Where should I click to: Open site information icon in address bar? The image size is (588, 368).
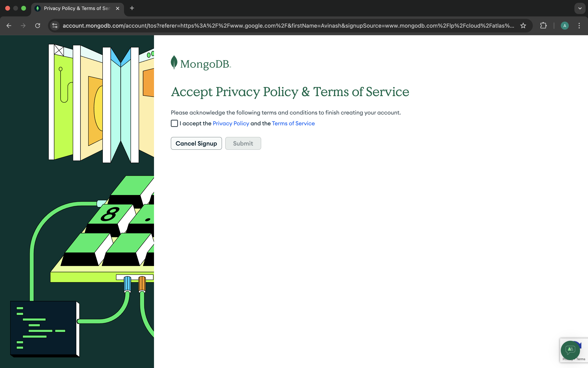[55, 26]
